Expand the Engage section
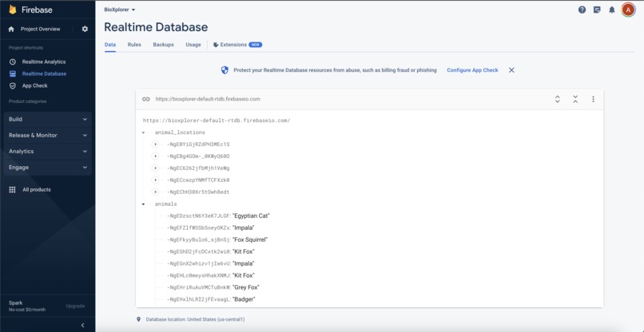The image size is (644, 332). pyautogui.click(x=48, y=168)
